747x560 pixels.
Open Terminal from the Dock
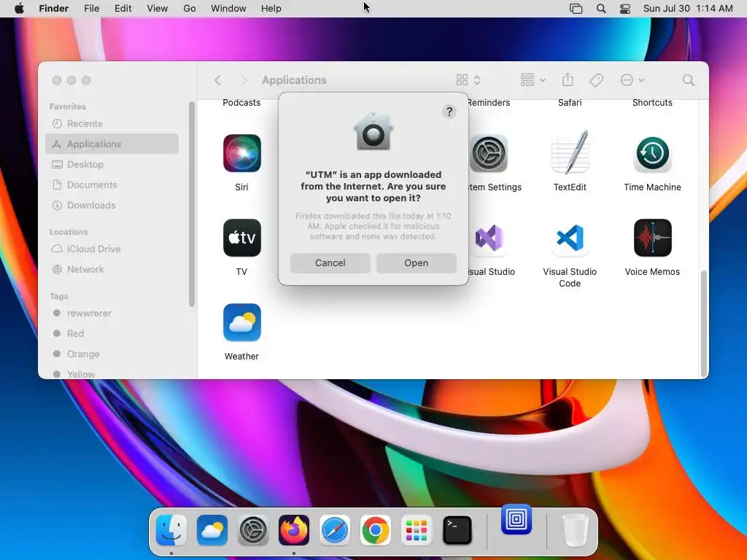click(x=457, y=530)
